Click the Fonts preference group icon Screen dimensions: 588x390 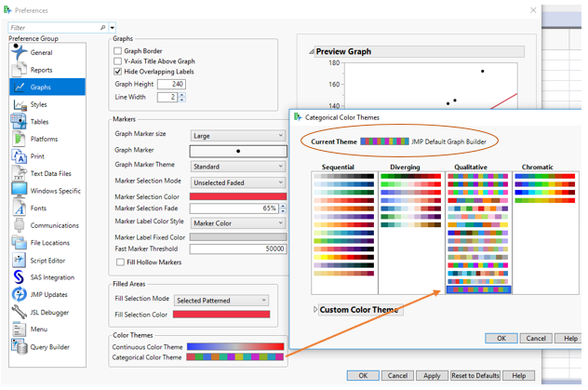(20, 208)
